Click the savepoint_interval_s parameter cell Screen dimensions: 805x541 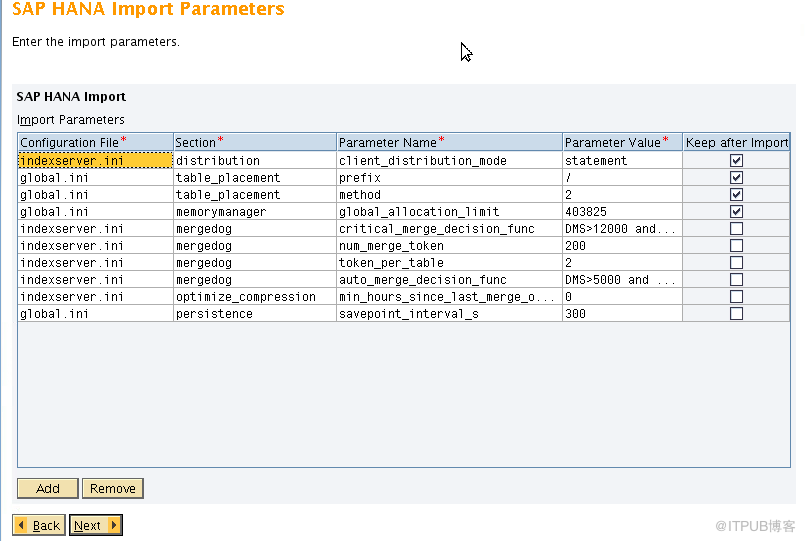(449, 313)
